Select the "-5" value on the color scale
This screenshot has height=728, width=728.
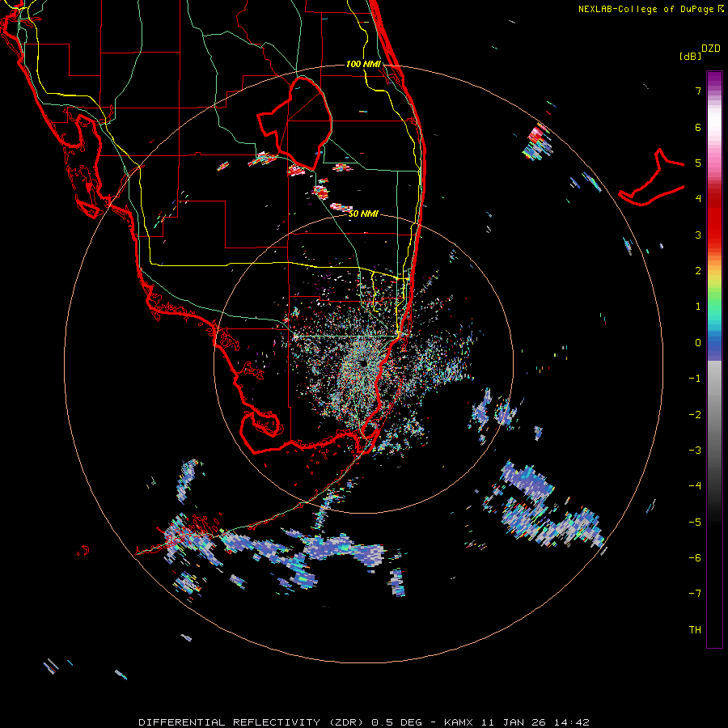pos(695,522)
